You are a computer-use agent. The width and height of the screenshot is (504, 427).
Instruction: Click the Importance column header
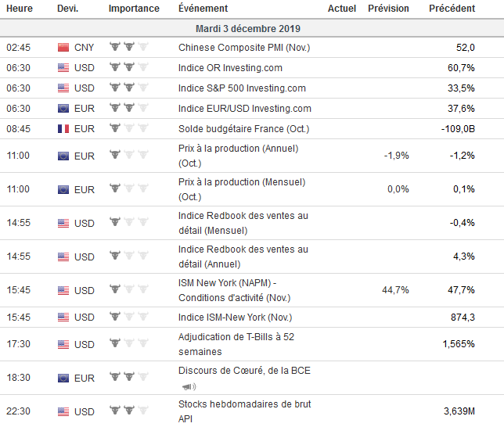[134, 9]
